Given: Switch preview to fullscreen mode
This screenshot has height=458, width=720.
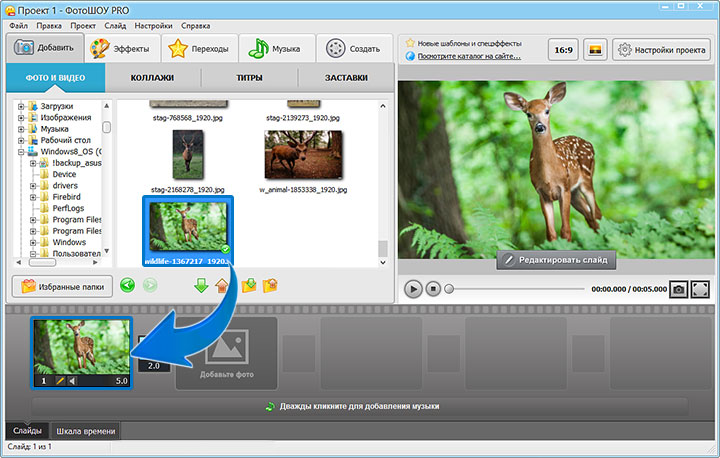Looking at the screenshot, I should 700,288.
